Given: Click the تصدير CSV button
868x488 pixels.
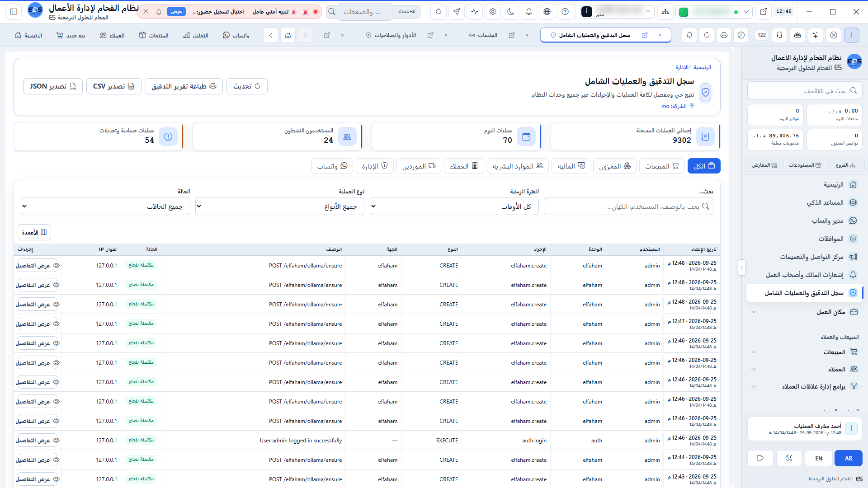Looking at the screenshot, I should [113, 86].
